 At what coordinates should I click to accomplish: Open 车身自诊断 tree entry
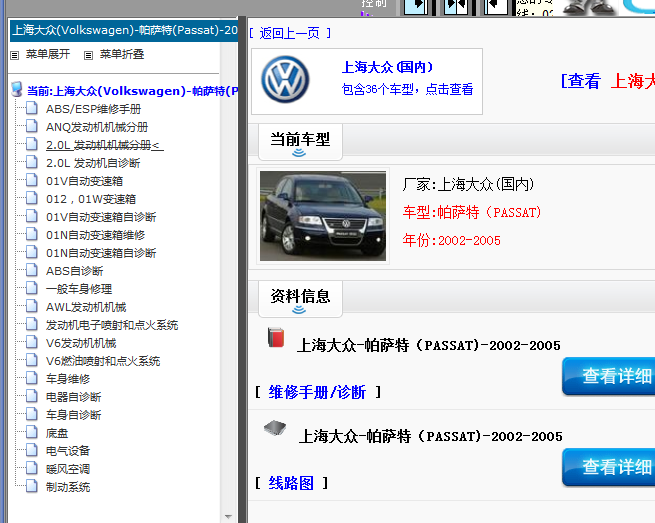[x=74, y=414]
